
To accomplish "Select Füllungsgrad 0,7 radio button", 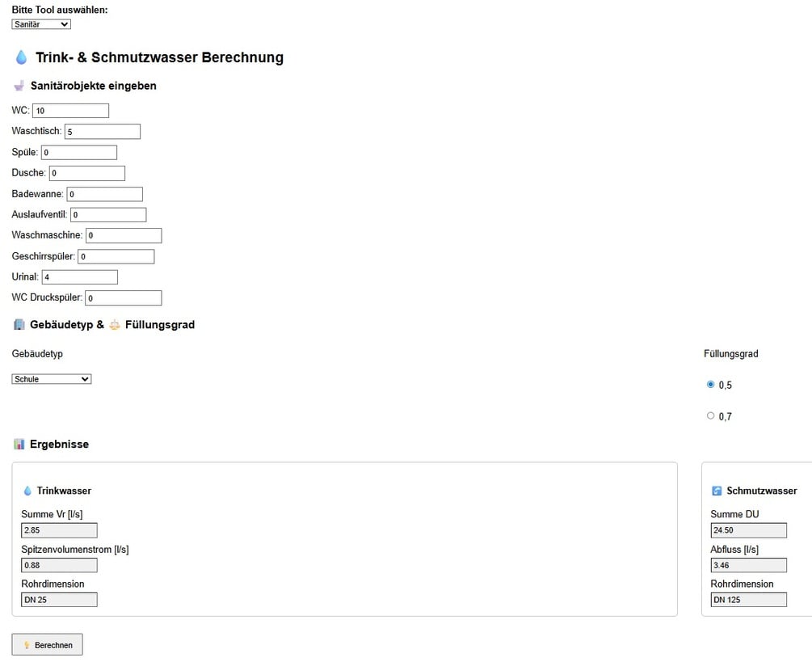I will pyautogui.click(x=711, y=415).
